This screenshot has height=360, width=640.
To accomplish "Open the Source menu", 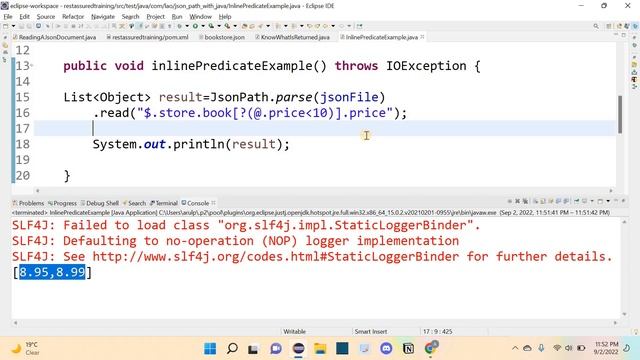I will (x=46, y=17).
